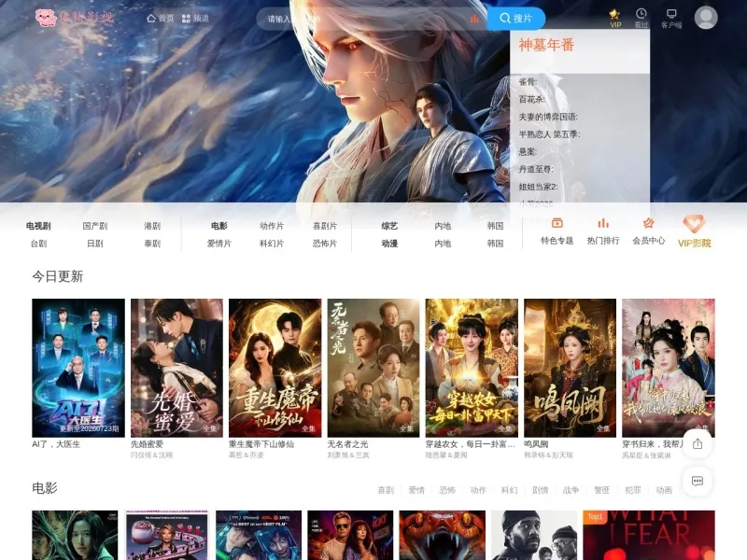This screenshot has height=560, width=747.
Task: Click the floating share icon
Action: [698, 444]
